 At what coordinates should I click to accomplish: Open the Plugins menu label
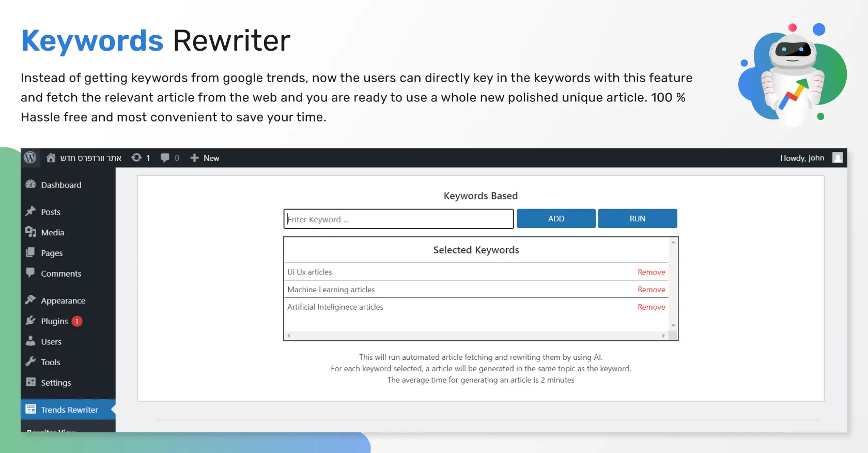[54, 321]
